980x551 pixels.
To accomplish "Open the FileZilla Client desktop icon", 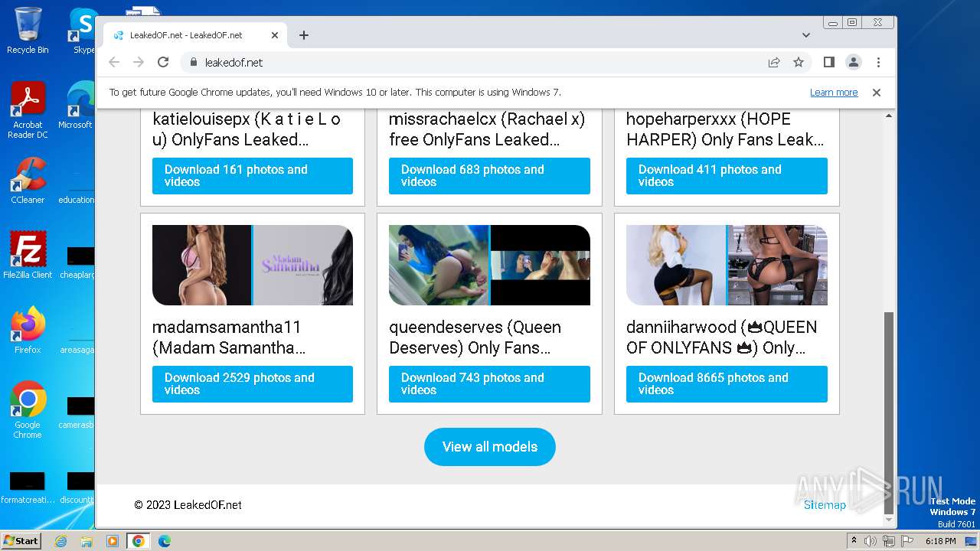I will [x=28, y=256].
